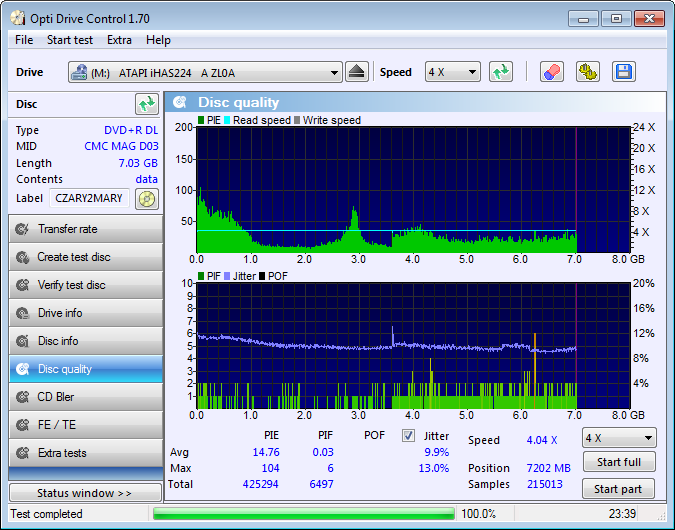Click the green progress bar at 100%
The image size is (675, 530).
tap(303, 514)
